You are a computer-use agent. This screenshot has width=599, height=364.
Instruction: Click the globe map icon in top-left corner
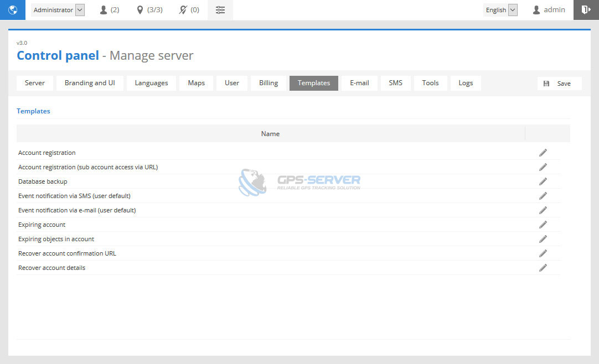click(13, 10)
